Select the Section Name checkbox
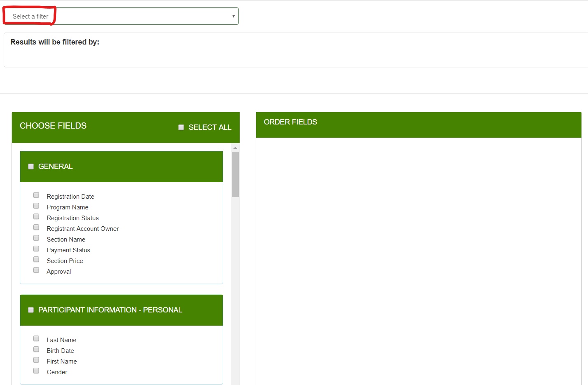Screen dimensions: 588x385 click(x=36, y=237)
